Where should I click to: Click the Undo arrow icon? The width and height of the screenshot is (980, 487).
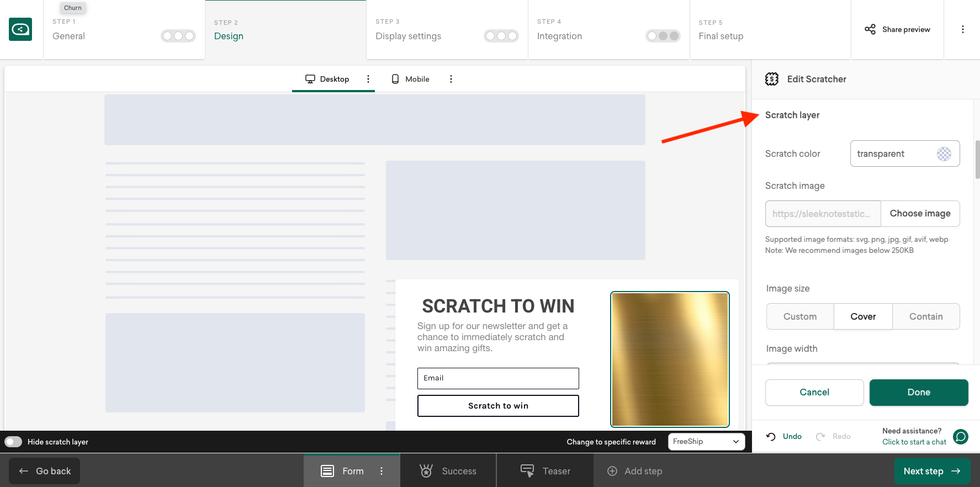[x=771, y=436]
